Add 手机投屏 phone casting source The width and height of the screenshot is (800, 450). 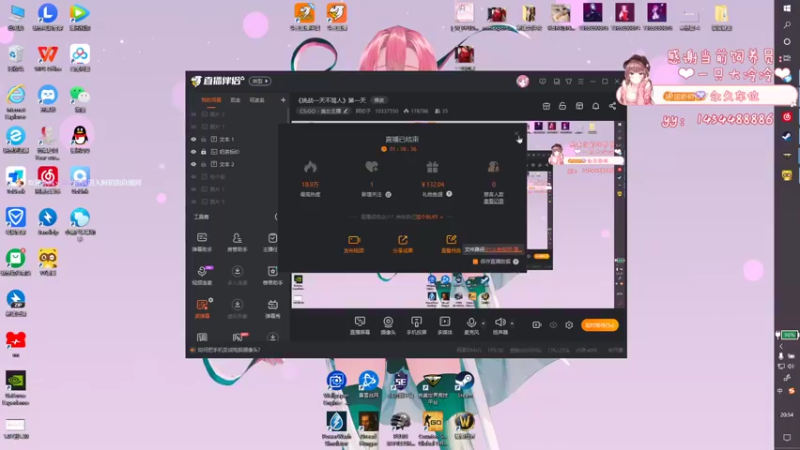[x=416, y=325]
